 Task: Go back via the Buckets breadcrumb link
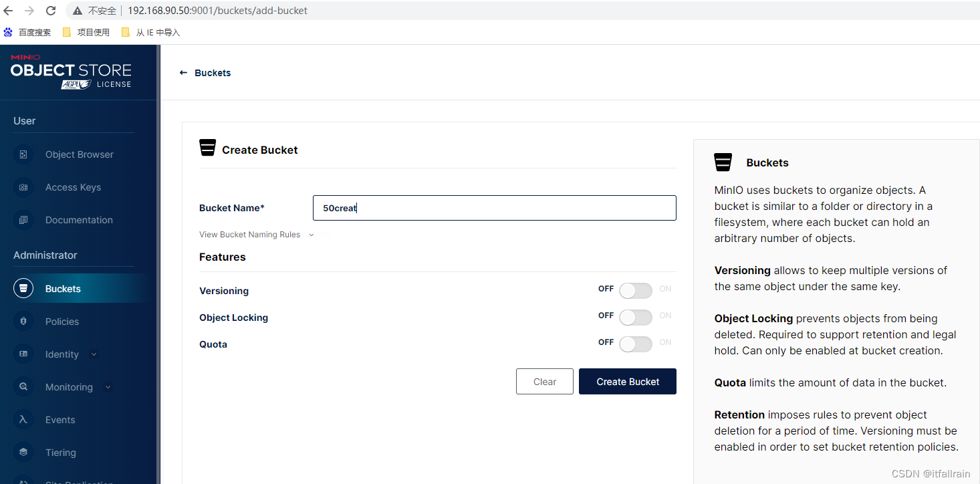[213, 73]
